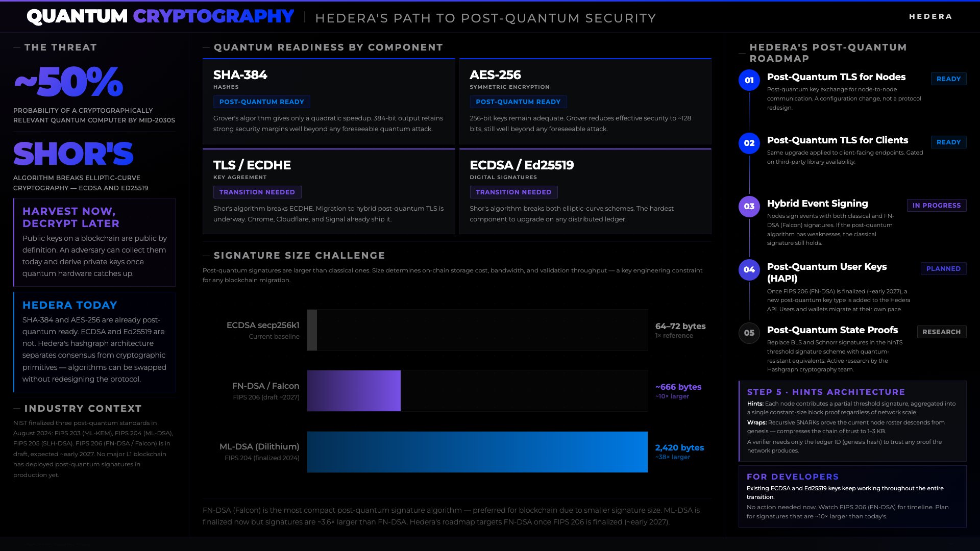Click ECDSA / Ed25519 Transition Needed tag

click(x=513, y=192)
